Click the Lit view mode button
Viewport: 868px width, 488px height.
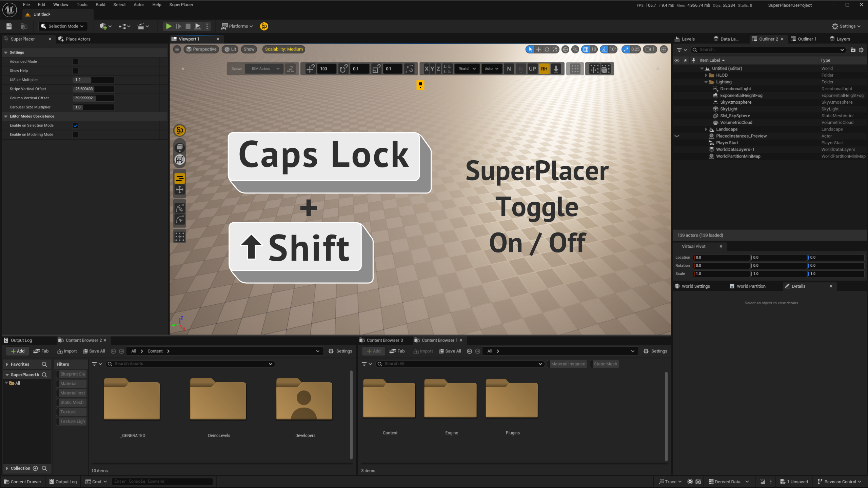231,49
